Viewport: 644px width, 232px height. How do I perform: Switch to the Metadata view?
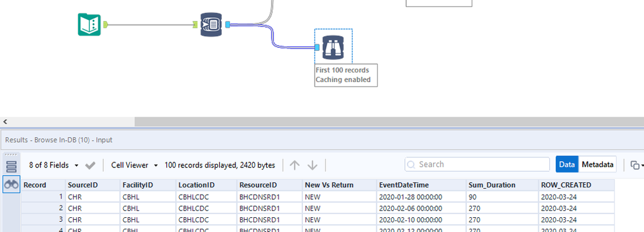[x=598, y=164]
